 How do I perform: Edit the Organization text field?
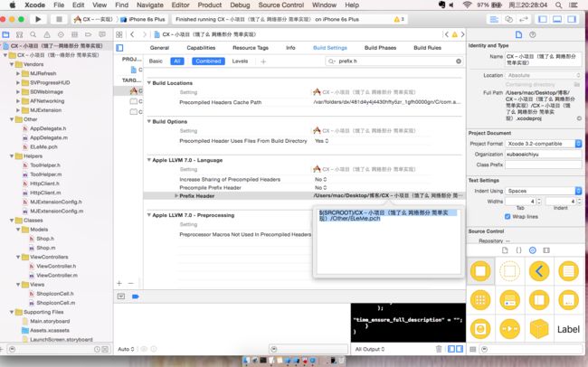tap(544, 154)
